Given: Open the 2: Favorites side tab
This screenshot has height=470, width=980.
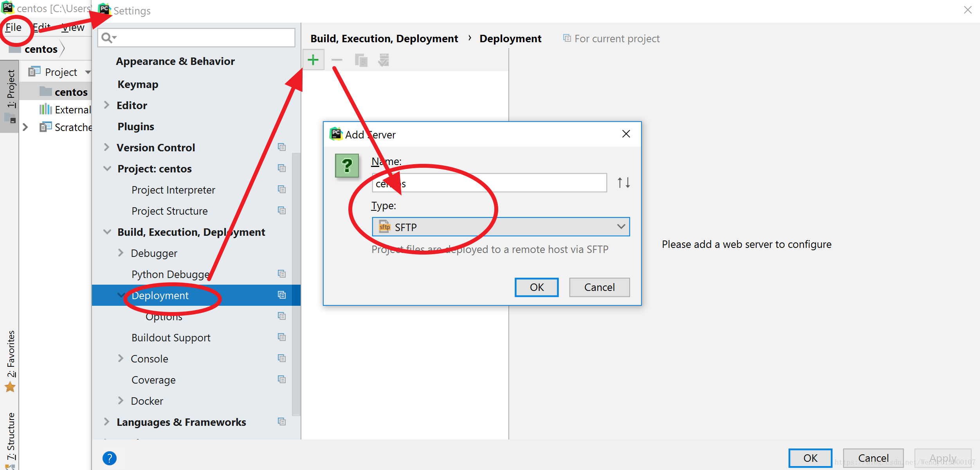Looking at the screenshot, I should click(x=11, y=354).
